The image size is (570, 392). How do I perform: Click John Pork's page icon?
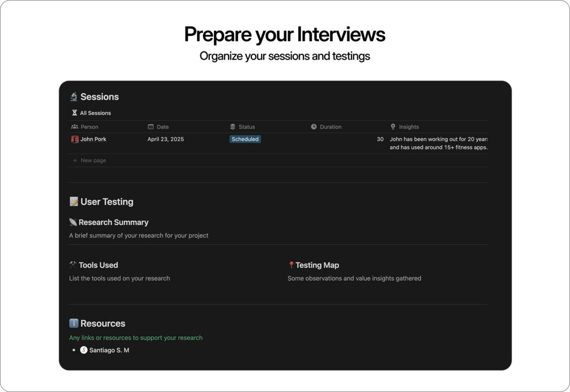(74, 139)
